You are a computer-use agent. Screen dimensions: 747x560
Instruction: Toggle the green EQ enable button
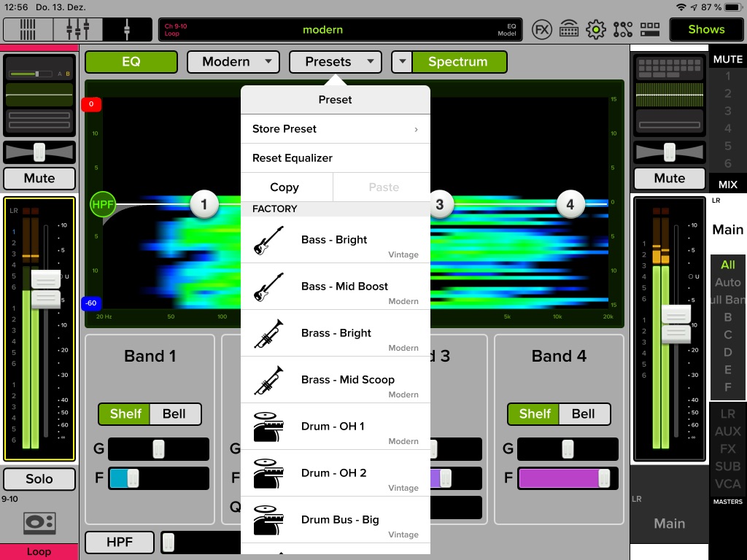tap(131, 62)
